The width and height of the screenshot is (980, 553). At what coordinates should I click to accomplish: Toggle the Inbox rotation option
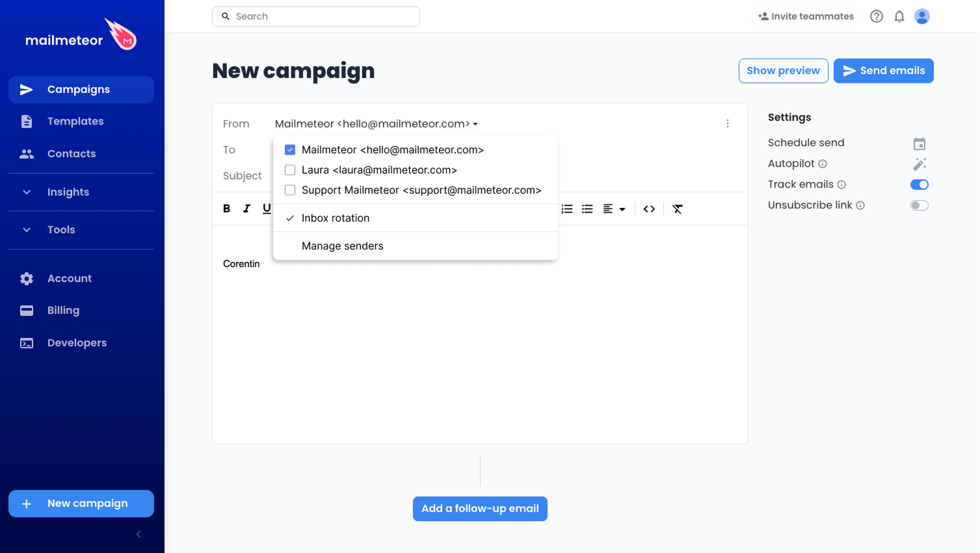416,218
